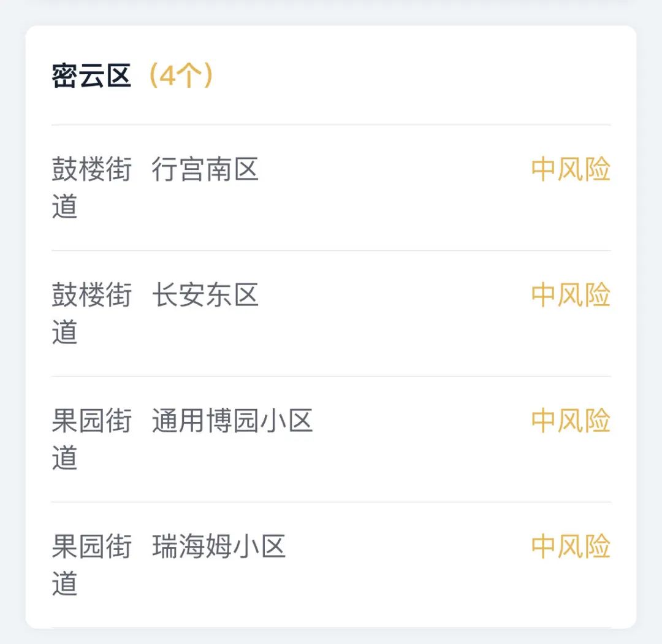Click the divider between 行宫南区 and 长安东区 rows
662x644 pixels.
pos(331,250)
